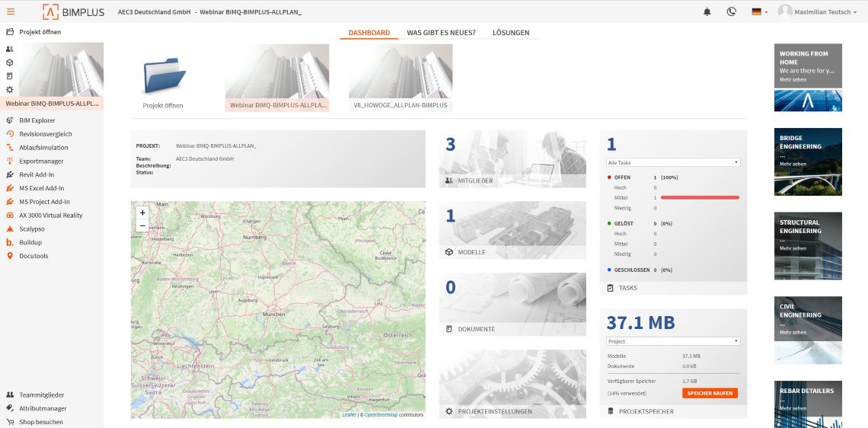Image resolution: width=868 pixels, height=428 pixels.
Task: Open the MODELLE tile
Action: click(x=512, y=230)
